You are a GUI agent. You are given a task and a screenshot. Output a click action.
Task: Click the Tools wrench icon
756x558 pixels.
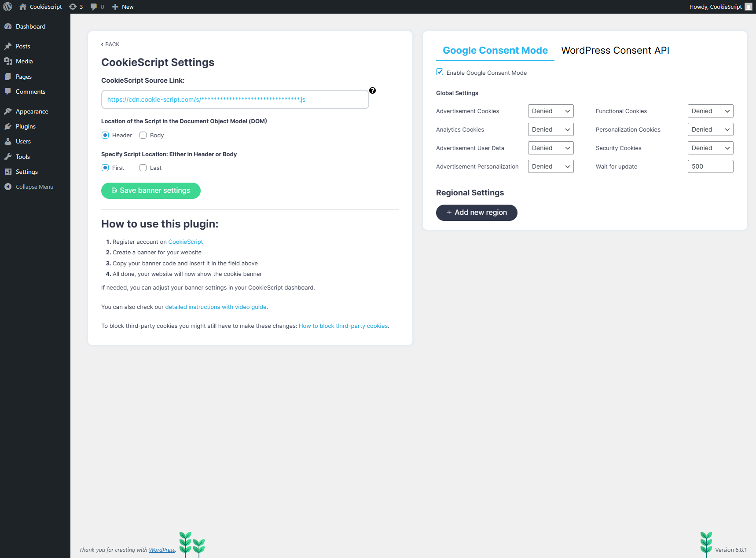pos(8,157)
